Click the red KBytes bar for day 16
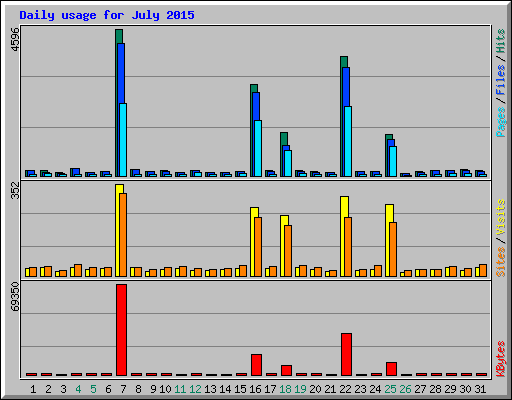512x400 pixels. point(256,365)
